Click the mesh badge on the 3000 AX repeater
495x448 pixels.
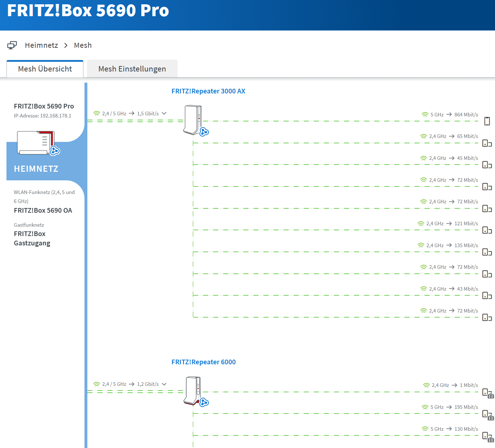[204, 132]
